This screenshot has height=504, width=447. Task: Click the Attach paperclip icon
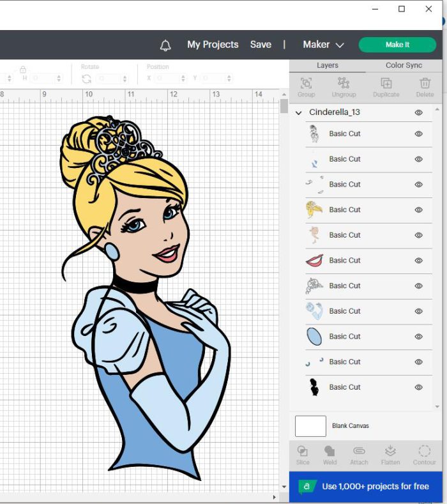tap(359, 451)
